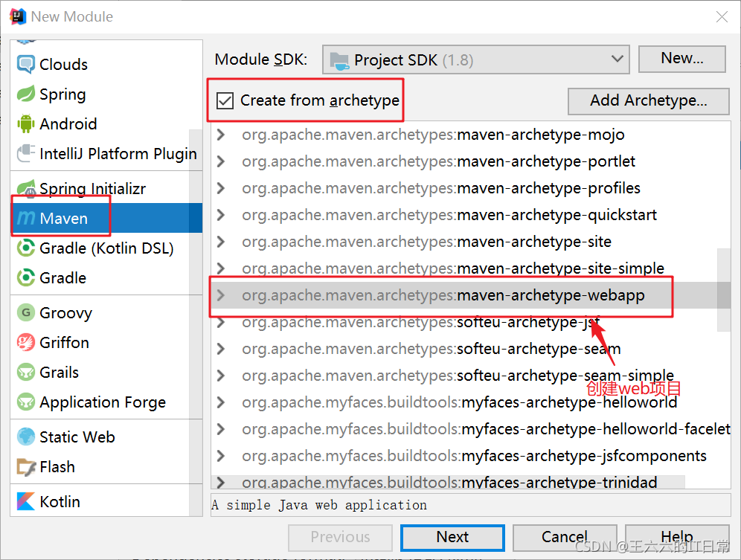Click the Next button
Viewport: 741px width, 560px height.
coord(452,537)
